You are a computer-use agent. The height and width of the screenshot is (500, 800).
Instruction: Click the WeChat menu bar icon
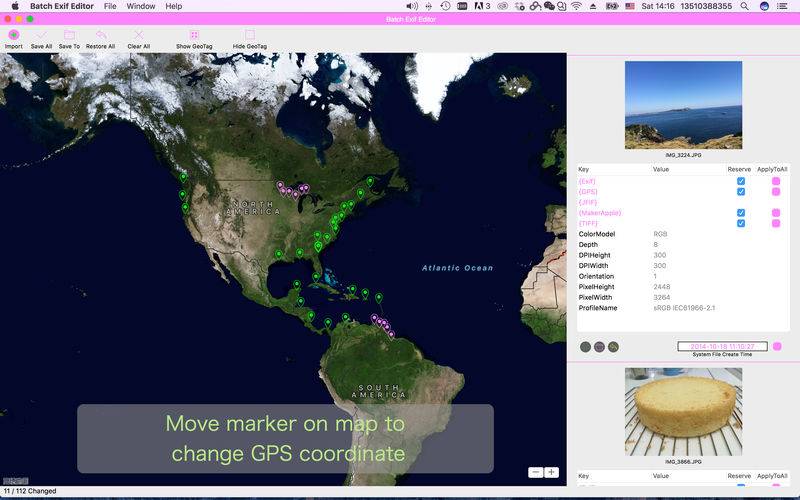[x=549, y=6]
